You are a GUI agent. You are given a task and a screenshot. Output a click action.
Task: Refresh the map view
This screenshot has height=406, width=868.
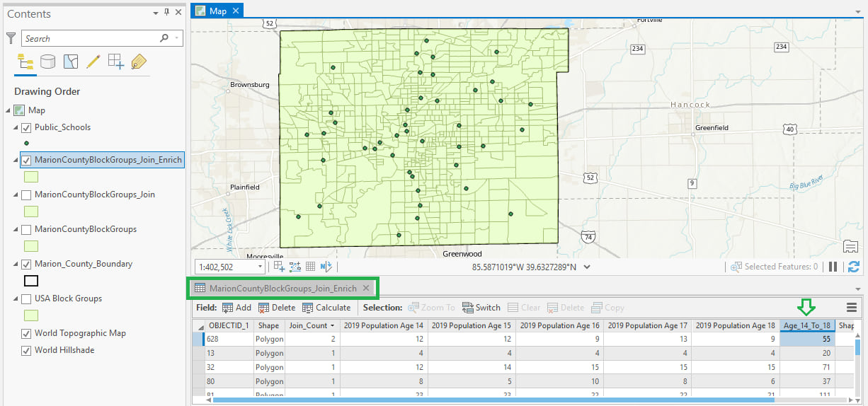tap(853, 267)
